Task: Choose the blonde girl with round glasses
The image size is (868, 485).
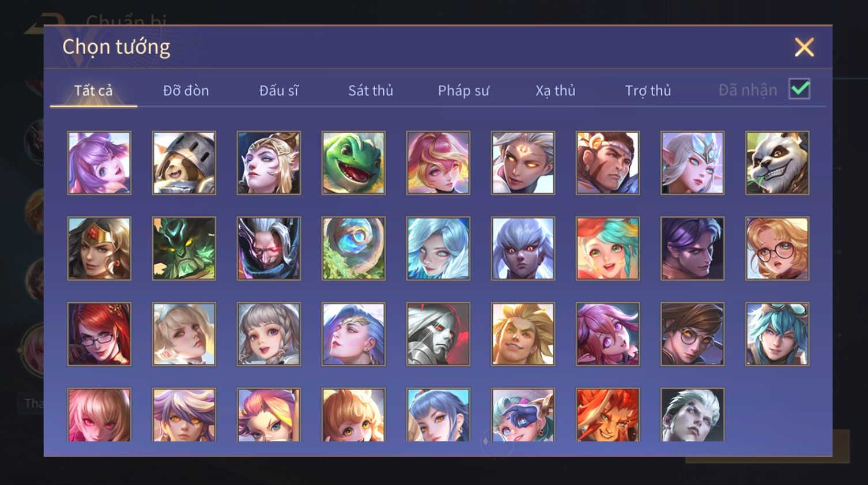Action: click(777, 249)
